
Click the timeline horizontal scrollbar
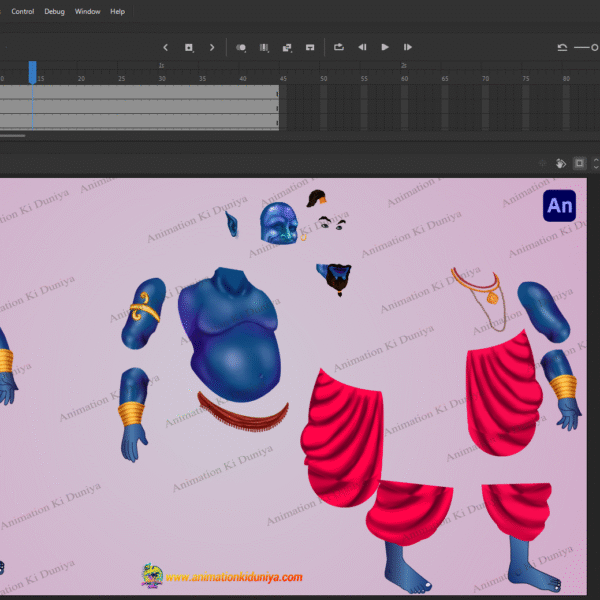[13, 135]
